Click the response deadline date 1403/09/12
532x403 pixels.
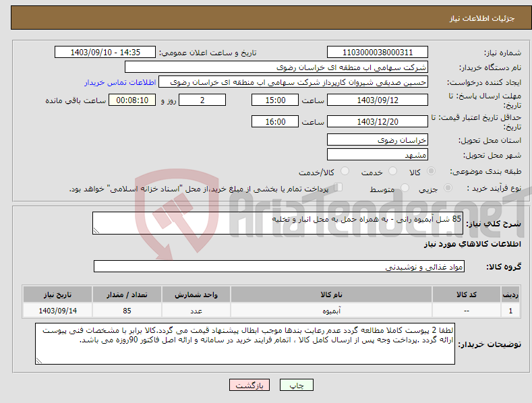click(x=378, y=100)
